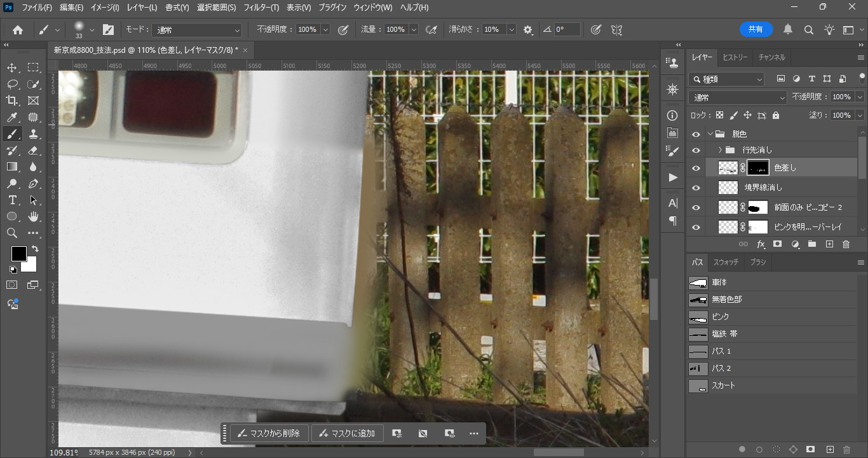Select the 車体 path
This screenshot has width=868, height=458.
pyautogui.click(x=719, y=282)
